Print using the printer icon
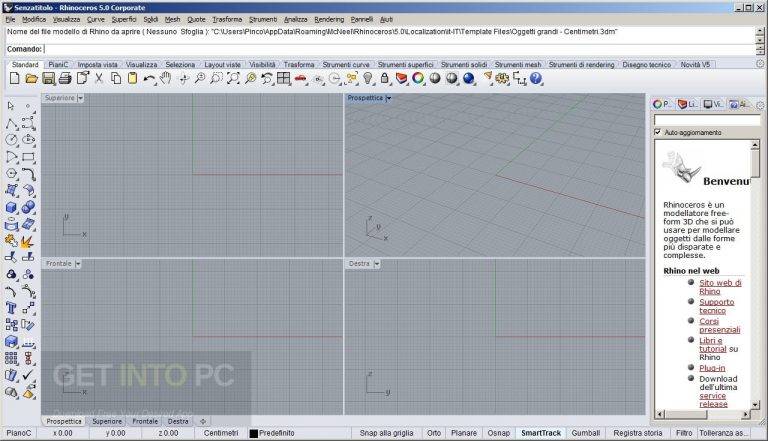Image resolution: width=768 pixels, height=441 pixels. 65,78
